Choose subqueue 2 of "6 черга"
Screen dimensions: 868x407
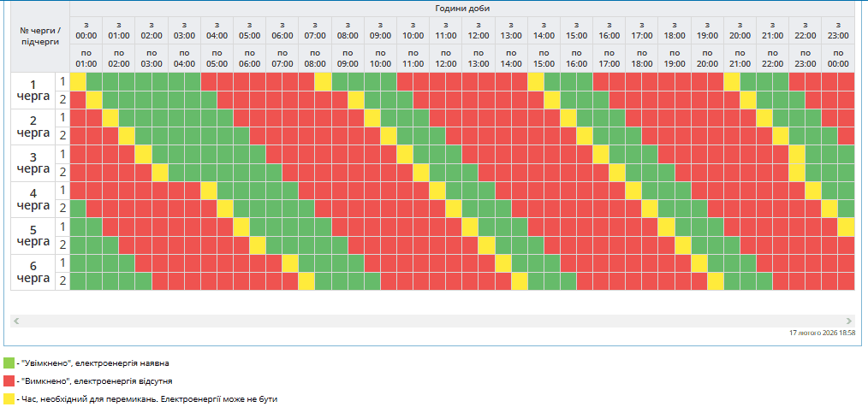(x=62, y=280)
